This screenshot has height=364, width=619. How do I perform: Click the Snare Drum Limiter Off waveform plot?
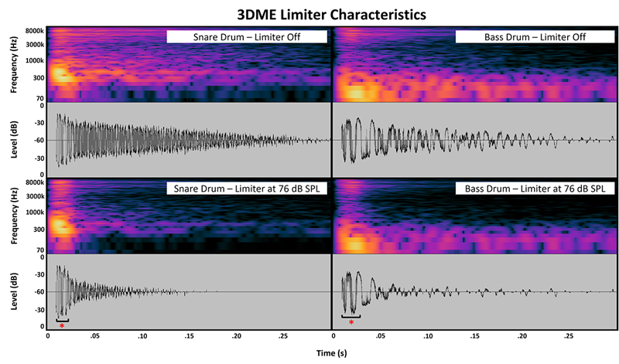189,140
